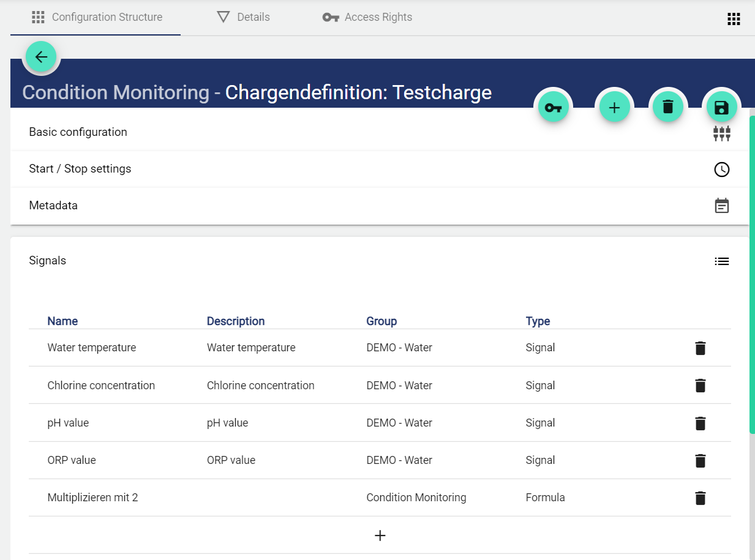Switch to the Details tab
The width and height of the screenshot is (755, 560).
coord(244,17)
